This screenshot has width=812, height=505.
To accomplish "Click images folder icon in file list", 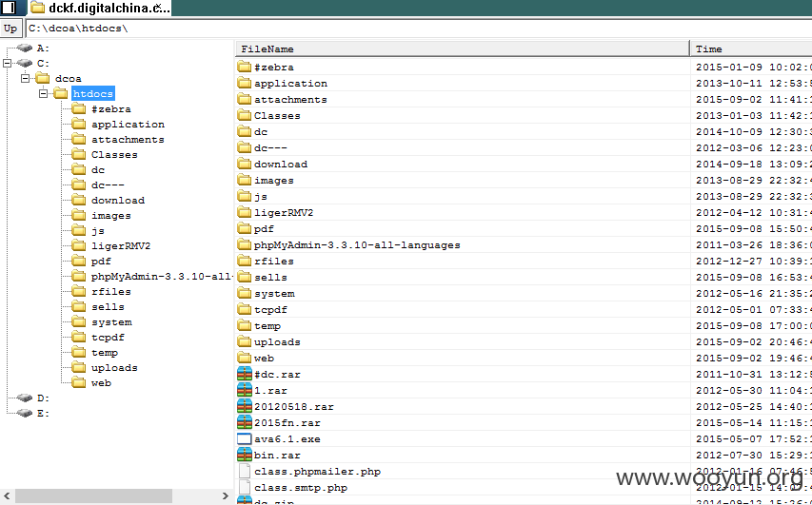I will [244, 180].
